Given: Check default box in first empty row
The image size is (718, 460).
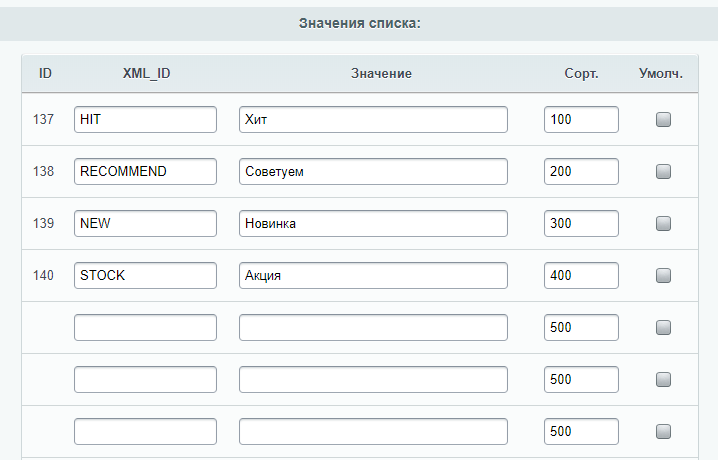Looking at the screenshot, I should click(x=663, y=327).
